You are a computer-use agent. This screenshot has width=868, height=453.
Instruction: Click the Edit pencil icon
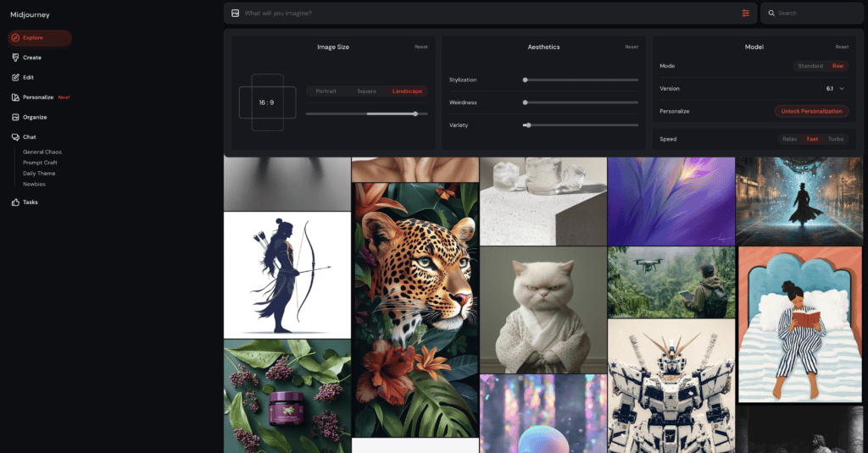pyautogui.click(x=15, y=77)
